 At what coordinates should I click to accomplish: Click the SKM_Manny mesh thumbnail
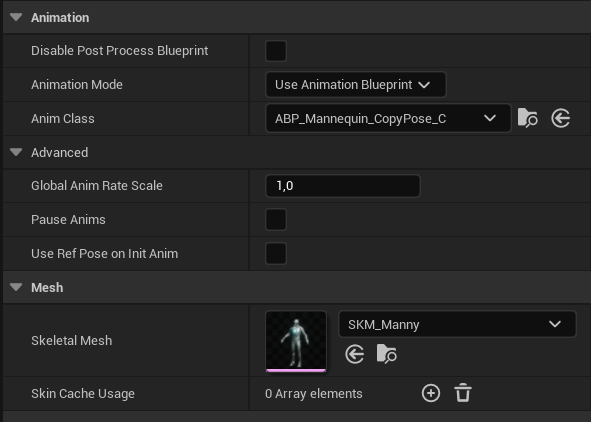tap(296, 341)
